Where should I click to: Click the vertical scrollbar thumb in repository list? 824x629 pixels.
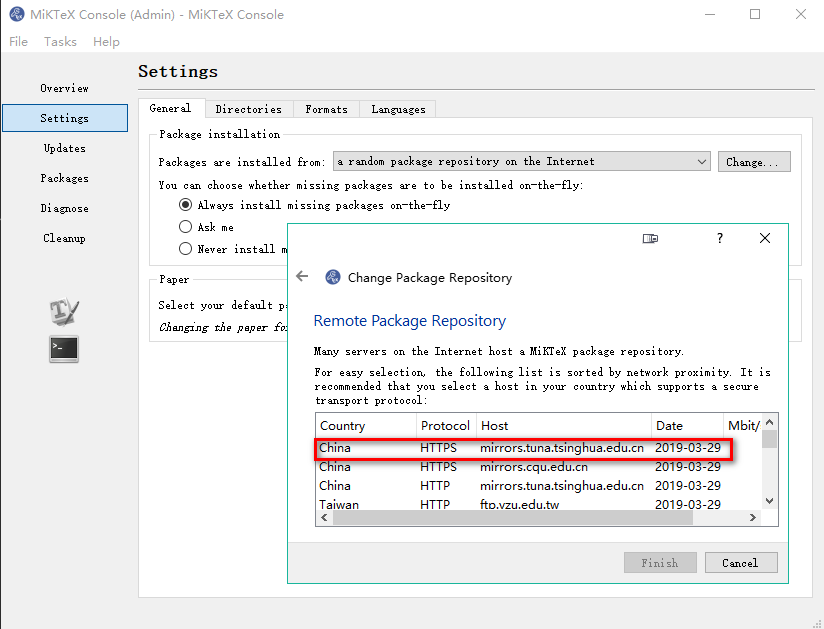[769, 439]
